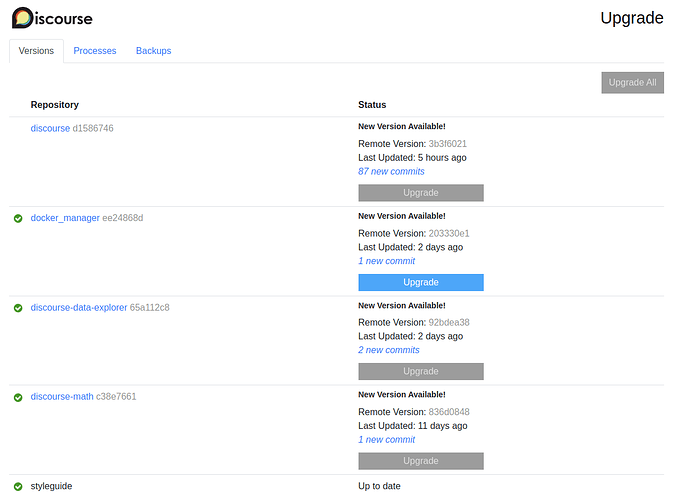This screenshot has height=499, width=690.
Task: Open the Backups tab
Action: pos(154,51)
